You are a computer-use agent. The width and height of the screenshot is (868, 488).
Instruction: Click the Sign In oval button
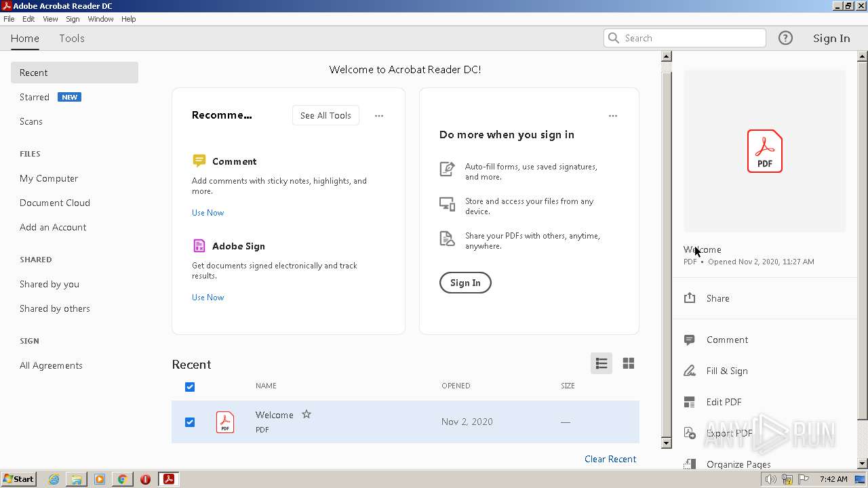point(465,283)
